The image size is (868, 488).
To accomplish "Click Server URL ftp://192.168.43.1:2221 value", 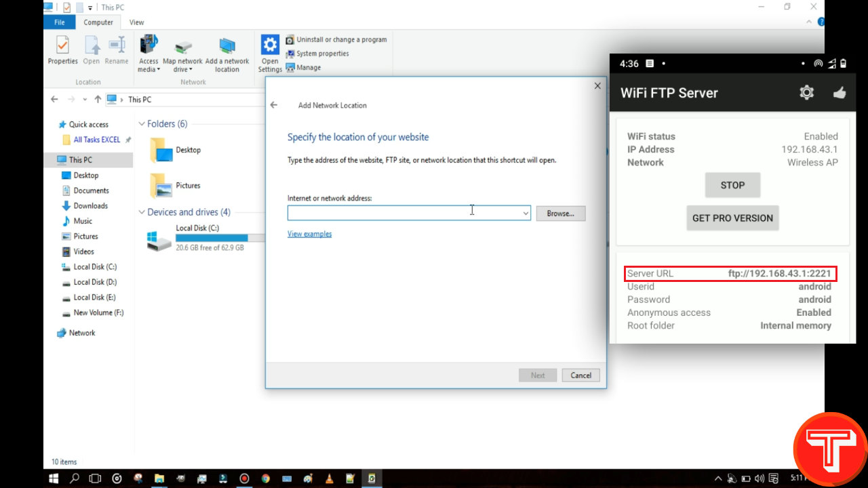I will (x=779, y=274).
